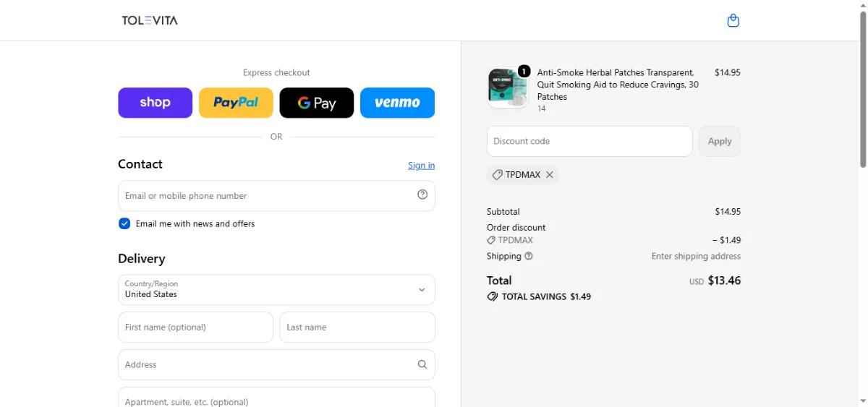Focus the Address input field

(x=276, y=364)
